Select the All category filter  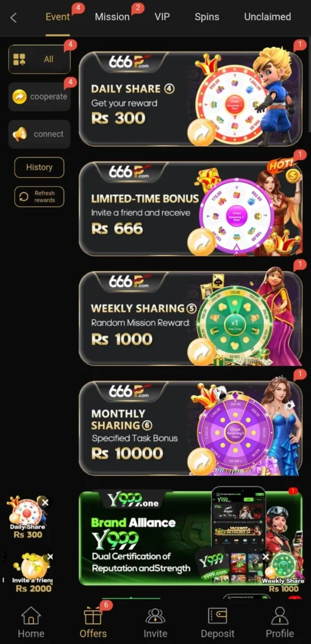[x=40, y=59]
